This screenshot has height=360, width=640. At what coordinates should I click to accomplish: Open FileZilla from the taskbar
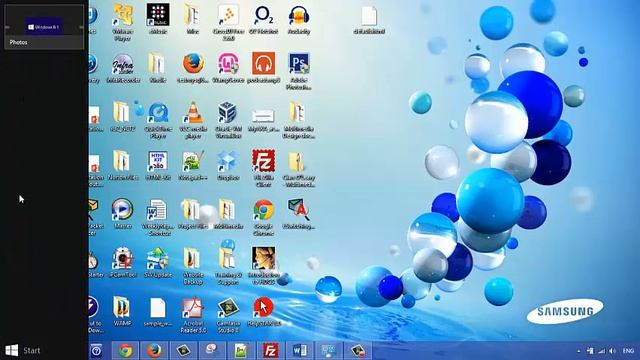tap(270, 351)
